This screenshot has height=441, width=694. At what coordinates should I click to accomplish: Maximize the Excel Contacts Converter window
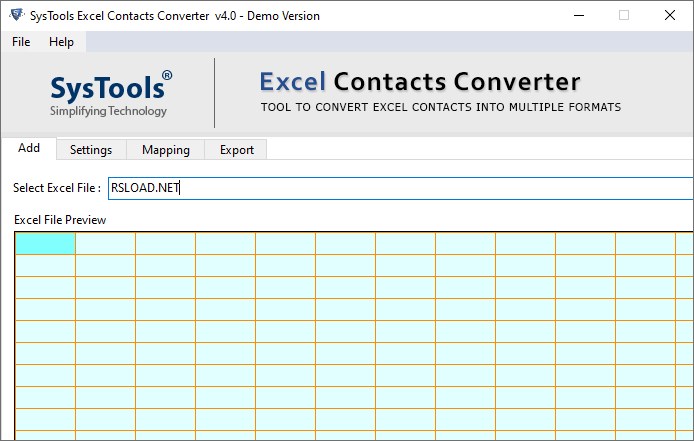(x=624, y=15)
